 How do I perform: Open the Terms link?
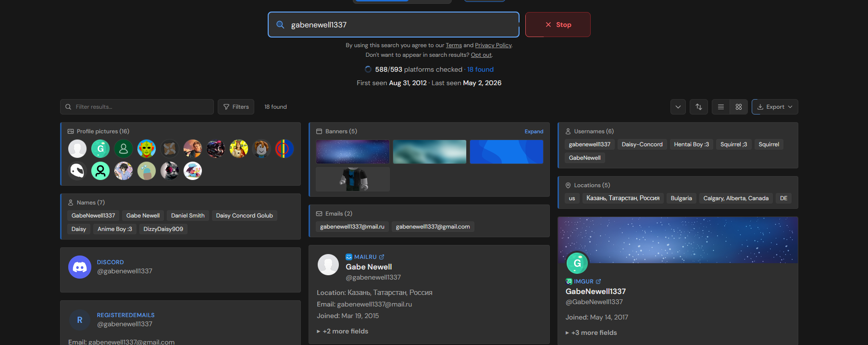coord(454,45)
